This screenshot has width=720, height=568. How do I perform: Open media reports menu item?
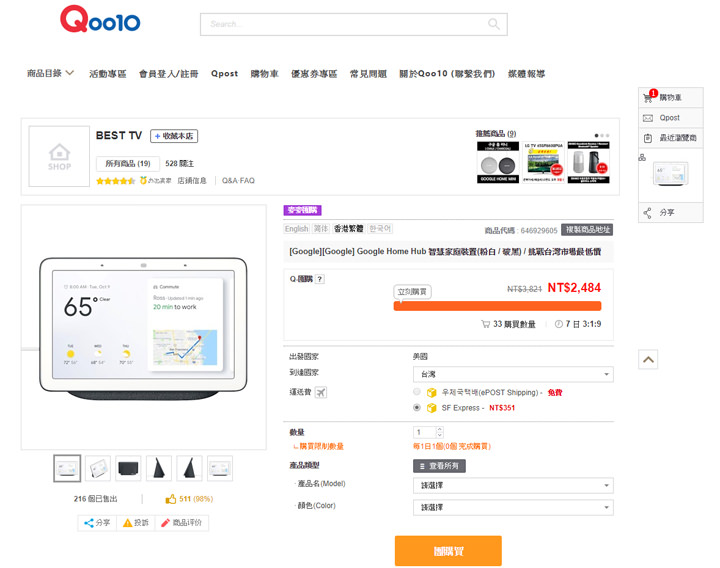[526, 73]
